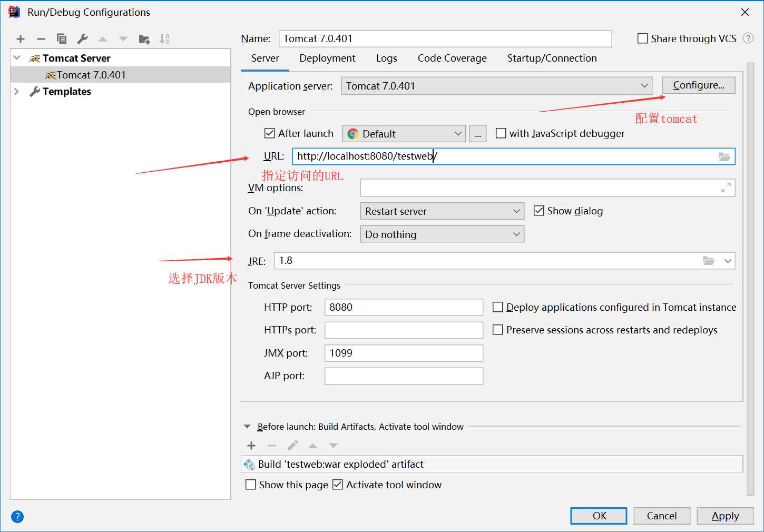Switch to the Server tab
The height and width of the screenshot is (532, 764).
265,58
